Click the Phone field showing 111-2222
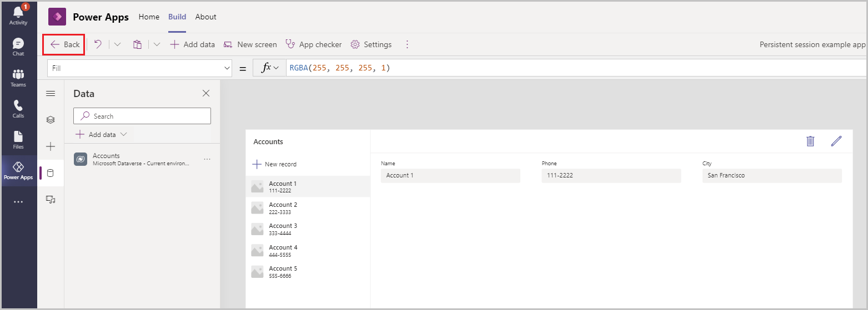Image resolution: width=868 pixels, height=310 pixels. 611,175
